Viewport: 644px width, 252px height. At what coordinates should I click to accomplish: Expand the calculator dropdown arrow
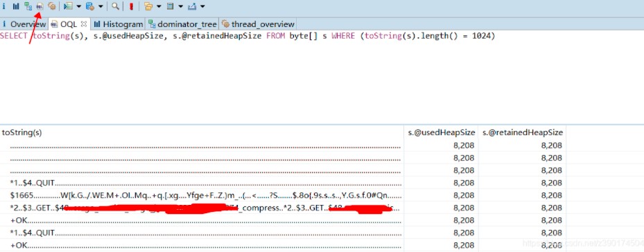tap(181, 6)
